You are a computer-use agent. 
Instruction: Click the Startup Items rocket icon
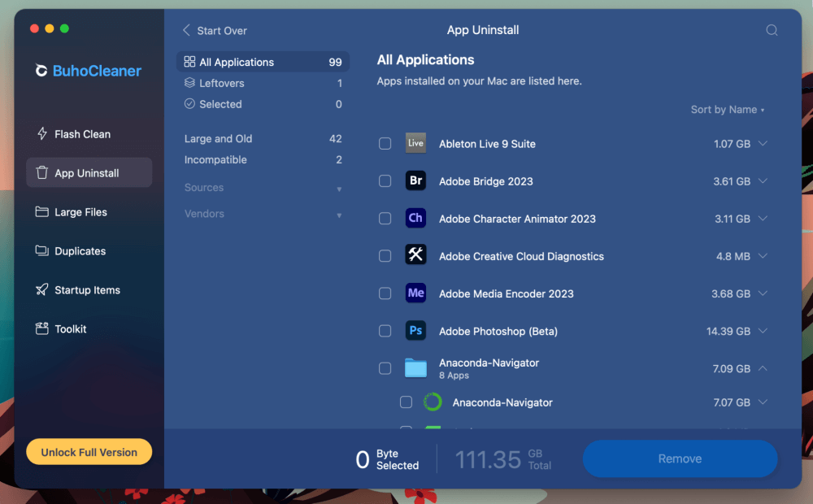pos(41,289)
